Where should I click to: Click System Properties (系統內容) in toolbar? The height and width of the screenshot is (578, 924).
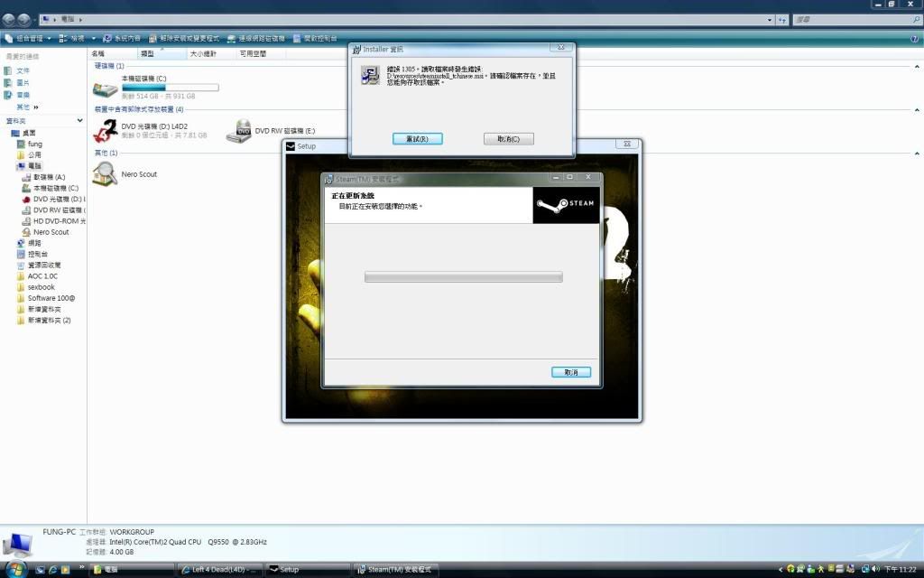(122, 38)
